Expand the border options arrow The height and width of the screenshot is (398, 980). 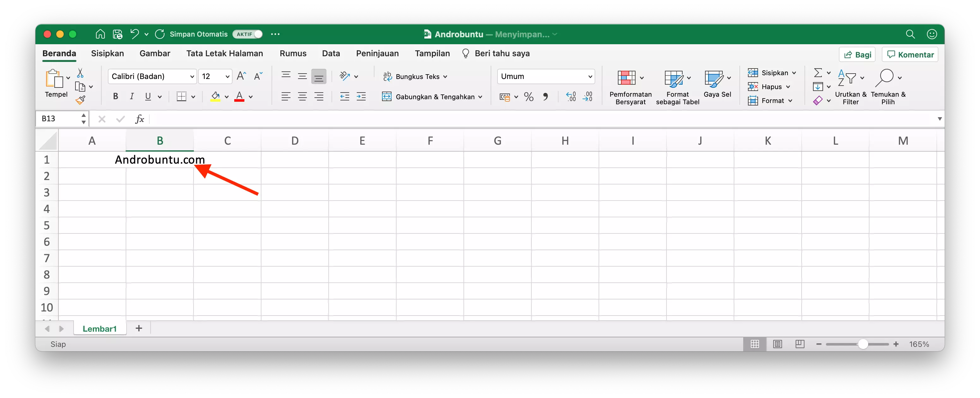coord(193,97)
